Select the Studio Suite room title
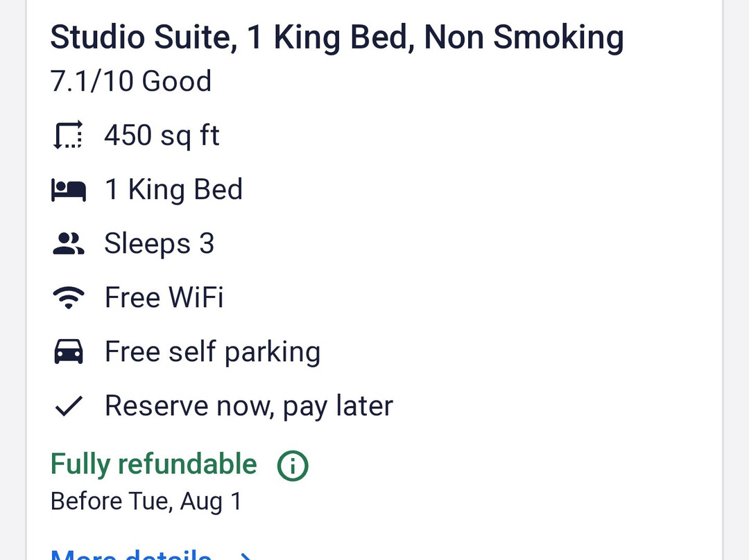 pos(336,37)
